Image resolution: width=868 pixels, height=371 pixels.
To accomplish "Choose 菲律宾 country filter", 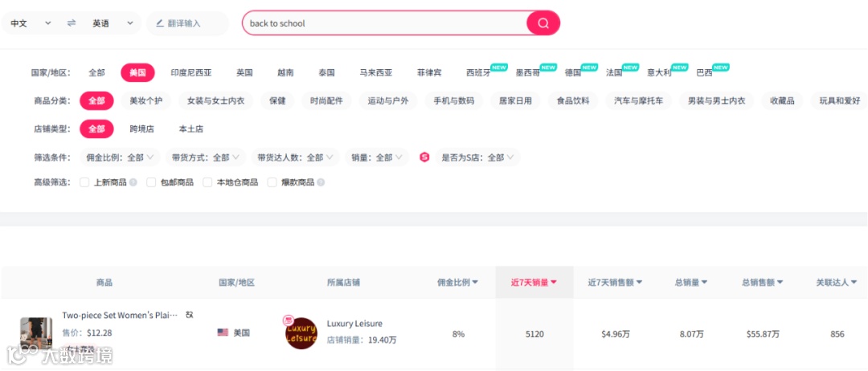I will point(429,73).
